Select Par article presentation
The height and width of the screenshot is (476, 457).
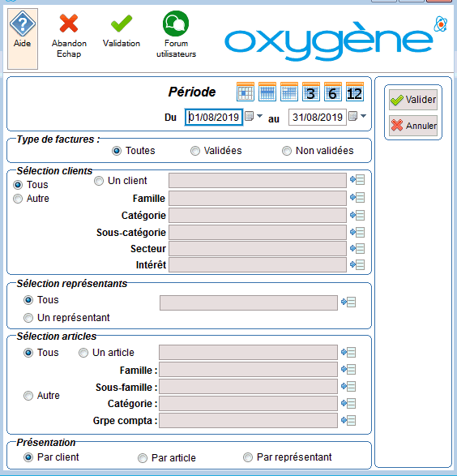pyautogui.click(x=143, y=458)
